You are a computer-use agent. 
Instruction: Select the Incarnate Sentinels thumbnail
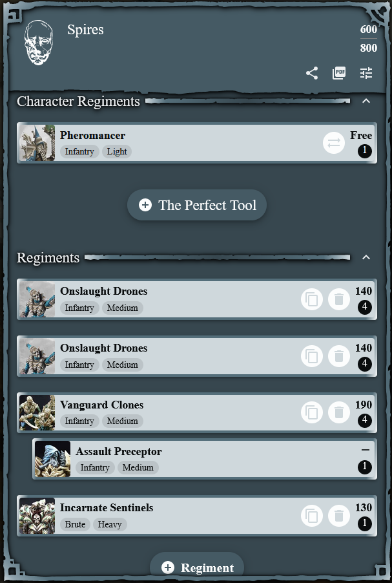pyautogui.click(x=37, y=516)
